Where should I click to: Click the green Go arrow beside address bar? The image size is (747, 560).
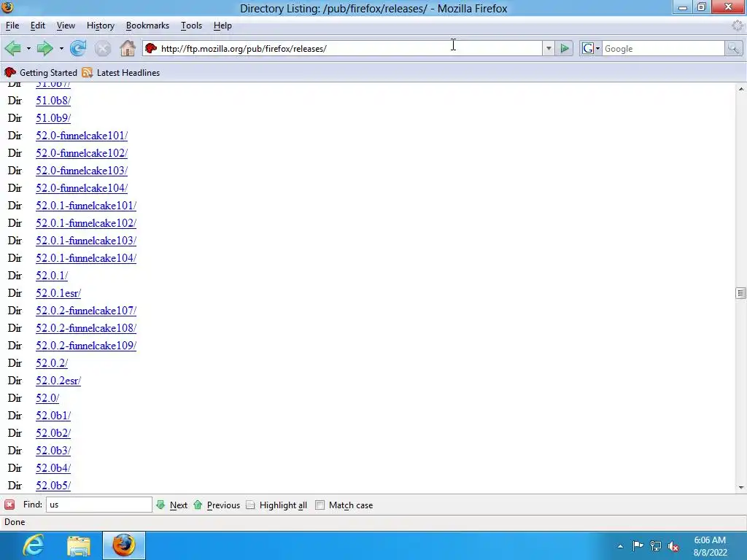(565, 48)
